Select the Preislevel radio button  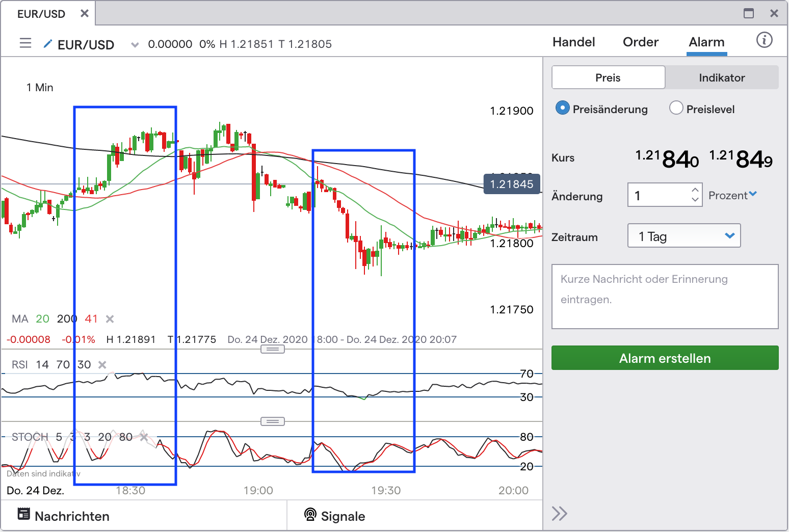point(676,108)
